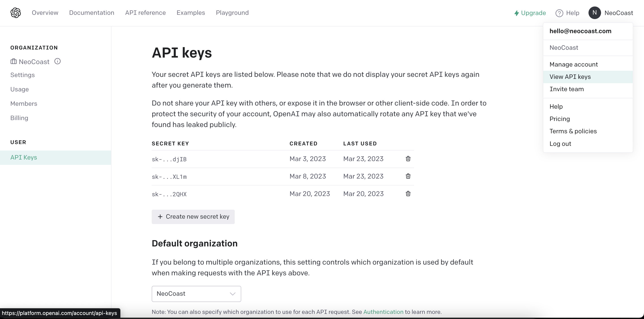The image size is (644, 319).
Task: Open Members in the sidebar
Action: (24, 103)
